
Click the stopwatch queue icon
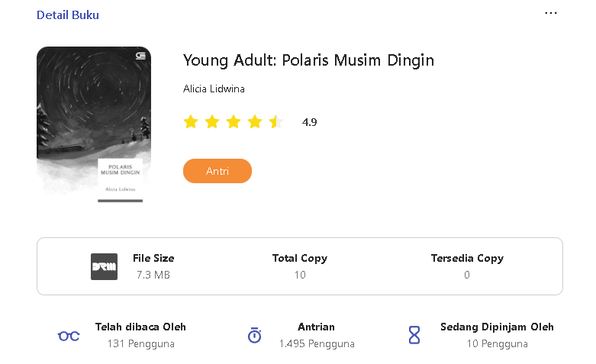(255, 335)
